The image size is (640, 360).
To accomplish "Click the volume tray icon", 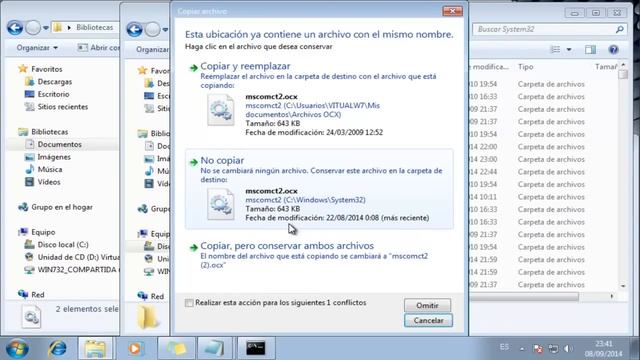I will (x=568, y=349).
